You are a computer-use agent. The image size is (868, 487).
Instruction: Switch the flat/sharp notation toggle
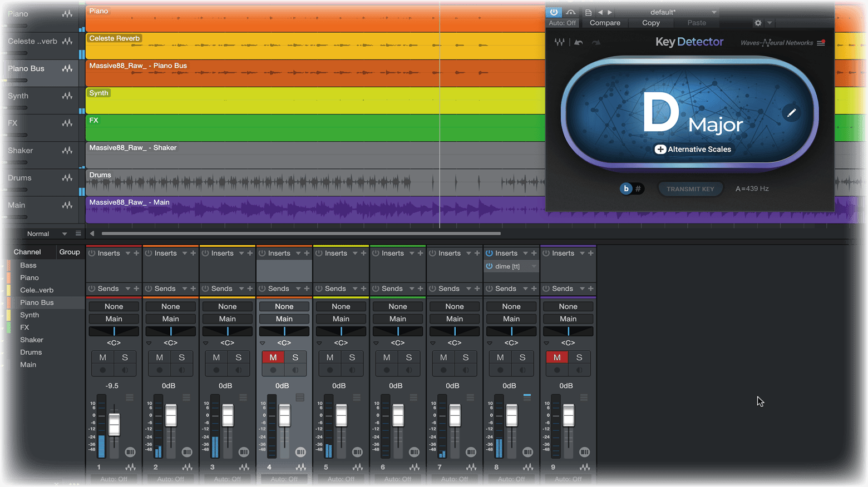click(x=632, y=188)
